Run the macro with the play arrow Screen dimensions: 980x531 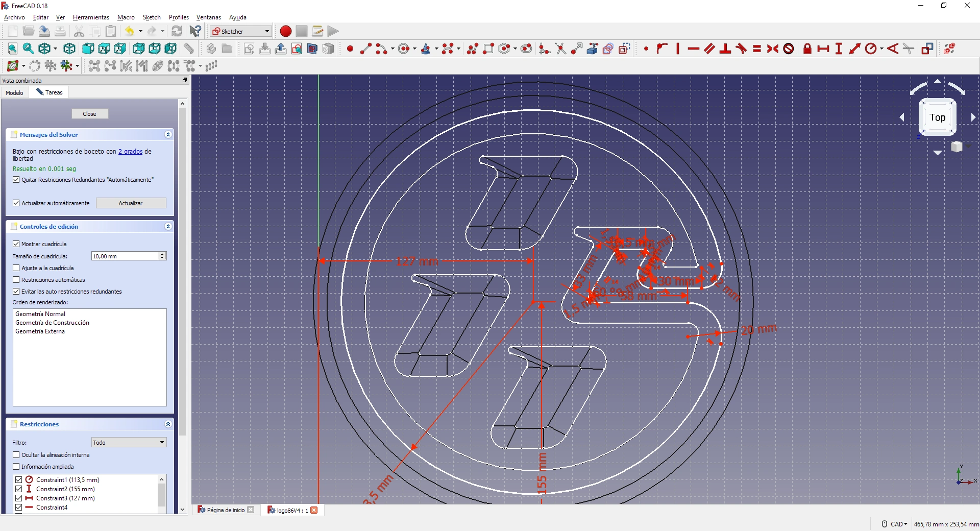coord(333,31)
